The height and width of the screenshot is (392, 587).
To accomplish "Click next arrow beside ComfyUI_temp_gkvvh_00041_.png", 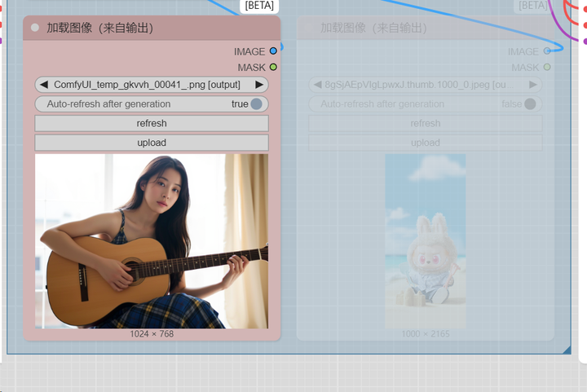I will (259, 85).
